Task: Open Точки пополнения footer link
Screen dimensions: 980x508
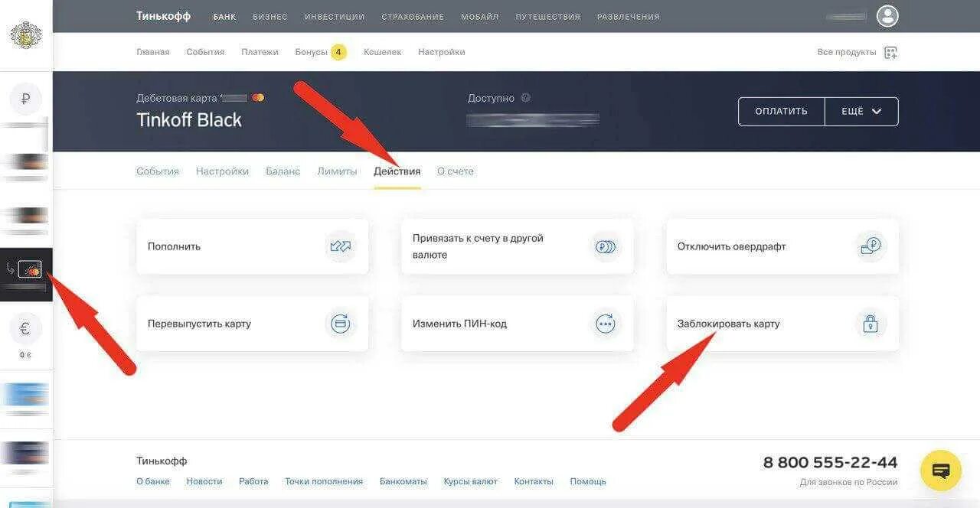Action: pyautogui.click(x=324, y=481)
